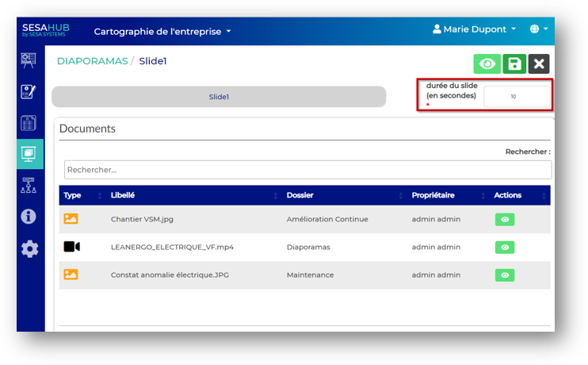The width and height of the screenshot is (588, 365).
Task: View Constat anomalie électrique.JPG eye button
Action: 504,275
